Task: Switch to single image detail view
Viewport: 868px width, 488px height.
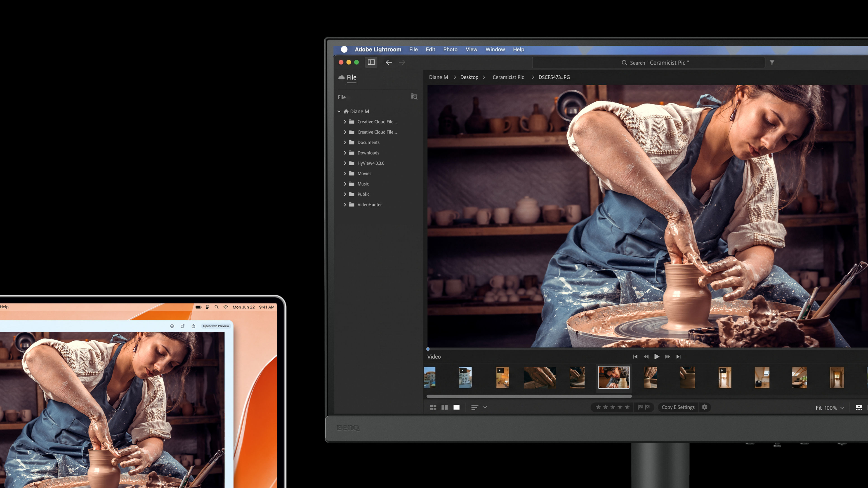Action: 457,408
